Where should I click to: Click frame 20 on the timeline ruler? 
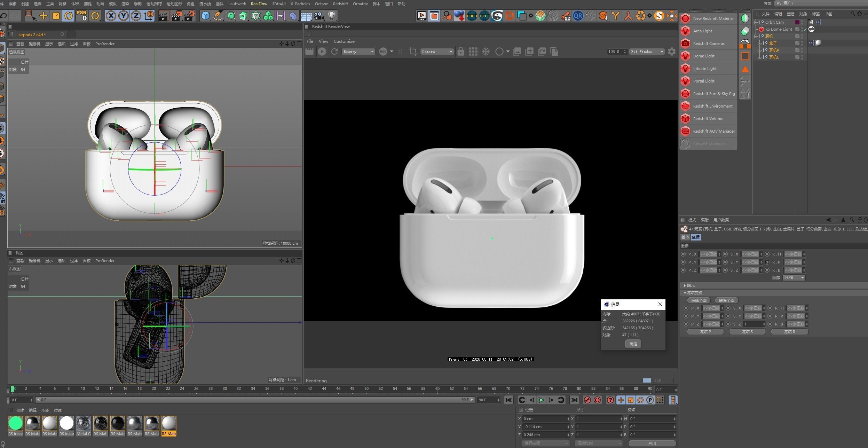(x=153, y=388)
